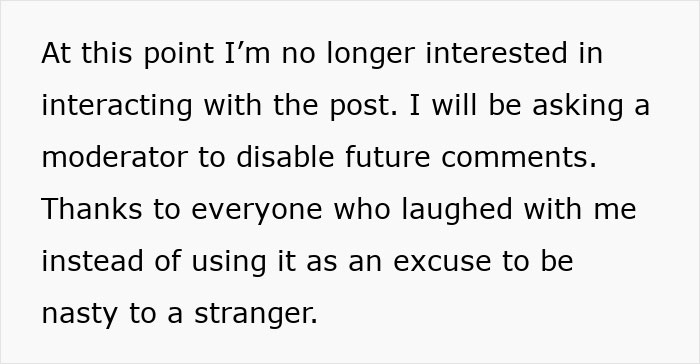Click the word "disable" in the paragraph

(x=285, y=157)
